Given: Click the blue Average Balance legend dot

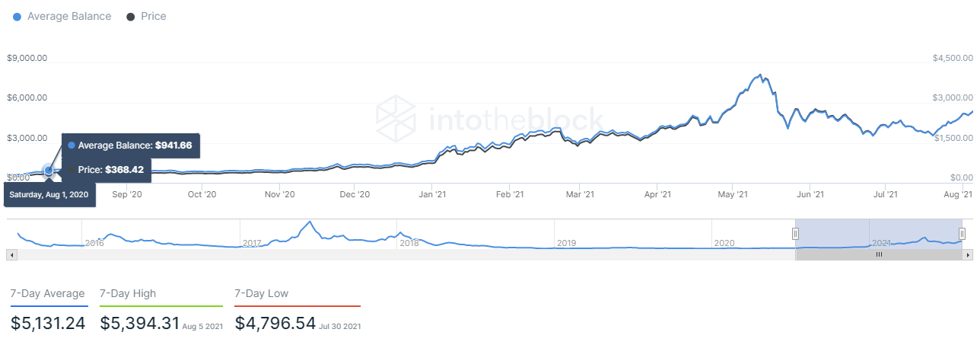Looking at the screenshot, I should [x=17, y=17].
